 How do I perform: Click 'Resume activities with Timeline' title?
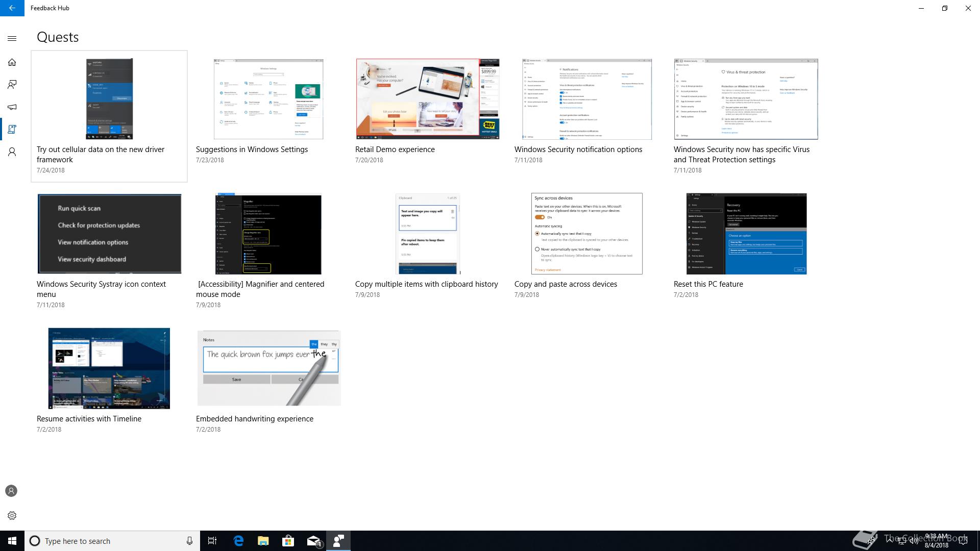(x=89, y=419)
